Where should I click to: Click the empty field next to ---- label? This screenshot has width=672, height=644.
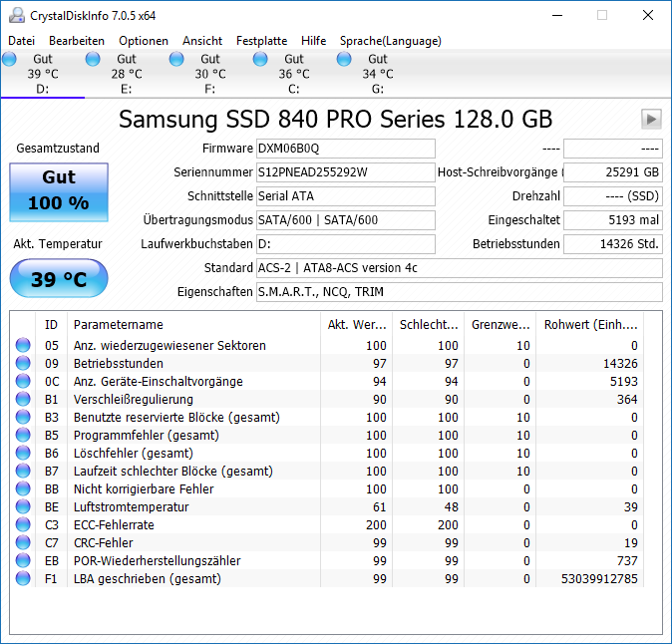(613, 149)
